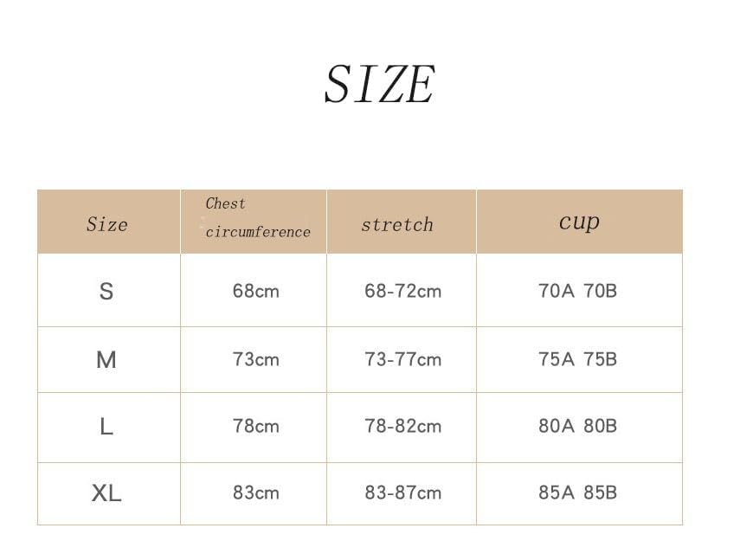Select the 78cm chest circumference cell
The width and height of the screenshot is (753, 560).
pos(255,426)
